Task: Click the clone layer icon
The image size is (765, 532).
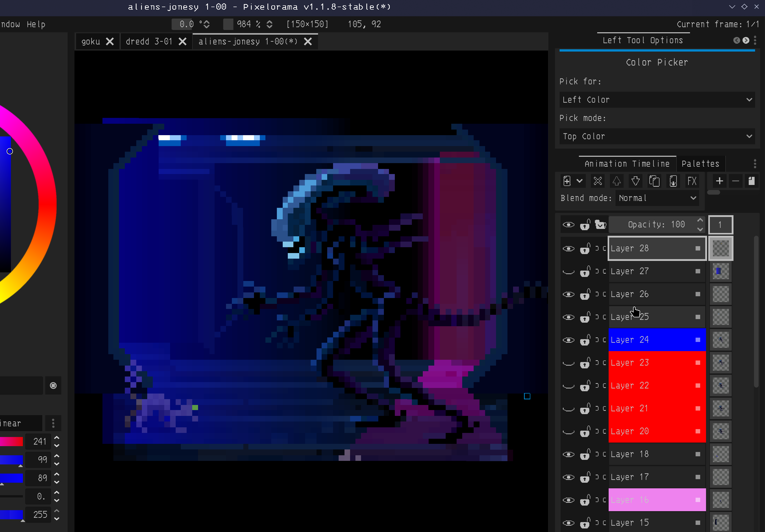Action: [x=654, y=181]
